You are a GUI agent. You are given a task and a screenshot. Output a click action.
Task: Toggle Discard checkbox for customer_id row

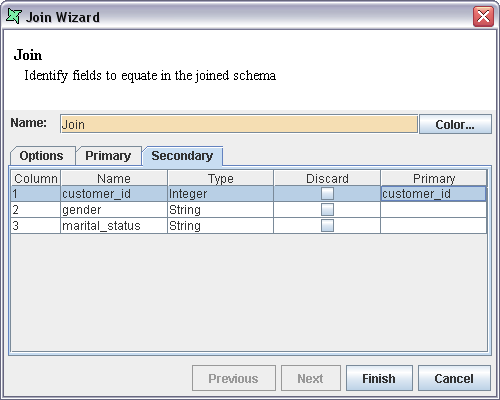[x=327, y=194]
